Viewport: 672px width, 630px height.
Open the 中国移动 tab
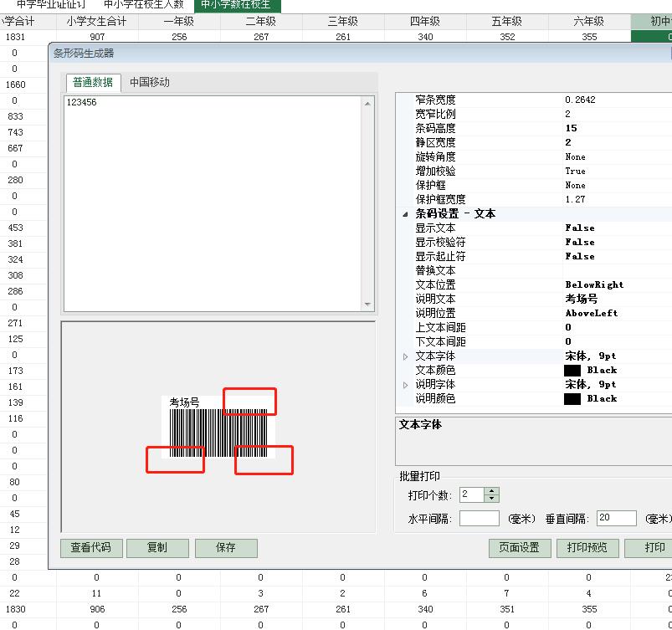(x=150, y=82)
